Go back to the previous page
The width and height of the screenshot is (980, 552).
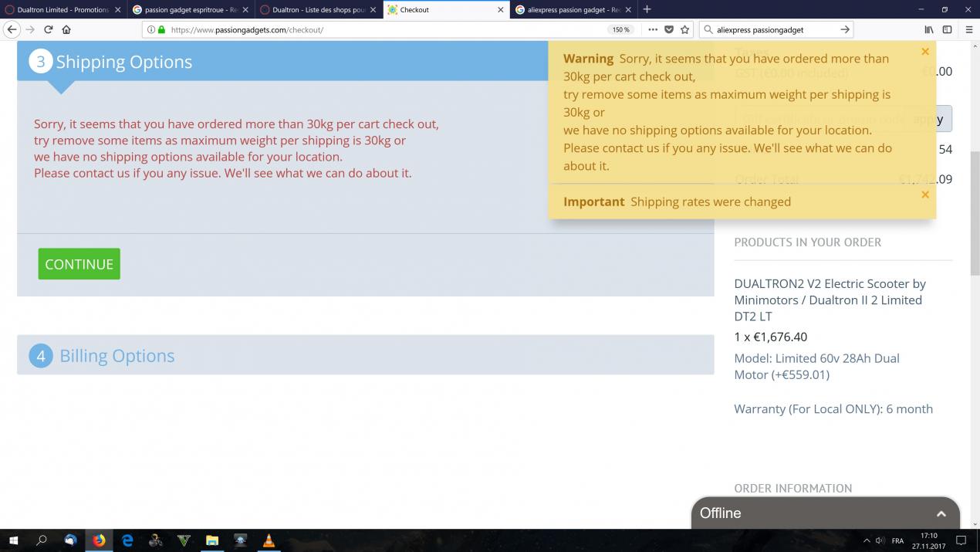click(12, 29)
